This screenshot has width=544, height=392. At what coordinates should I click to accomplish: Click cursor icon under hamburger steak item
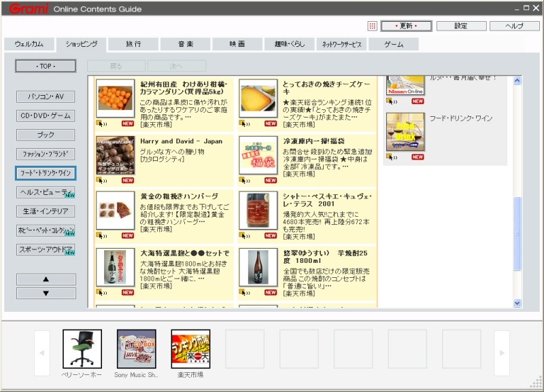point(101,236)
